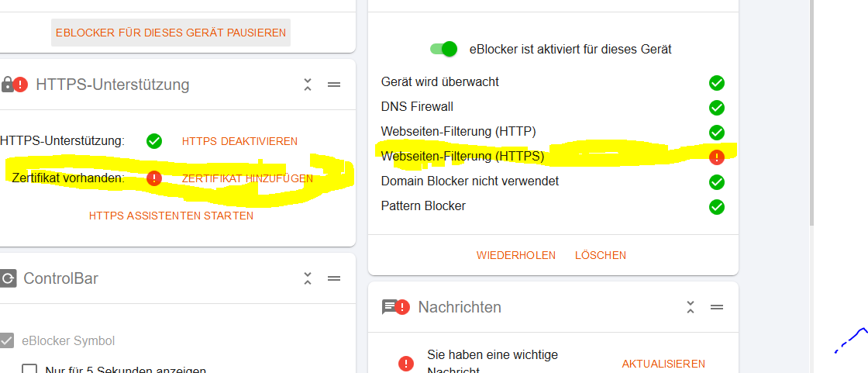Image resolution: width=868 pixels, height=373 pixels.
Task: Collapse the HTTPS-Unterstützung card
Action: click(x=308, y=85)
